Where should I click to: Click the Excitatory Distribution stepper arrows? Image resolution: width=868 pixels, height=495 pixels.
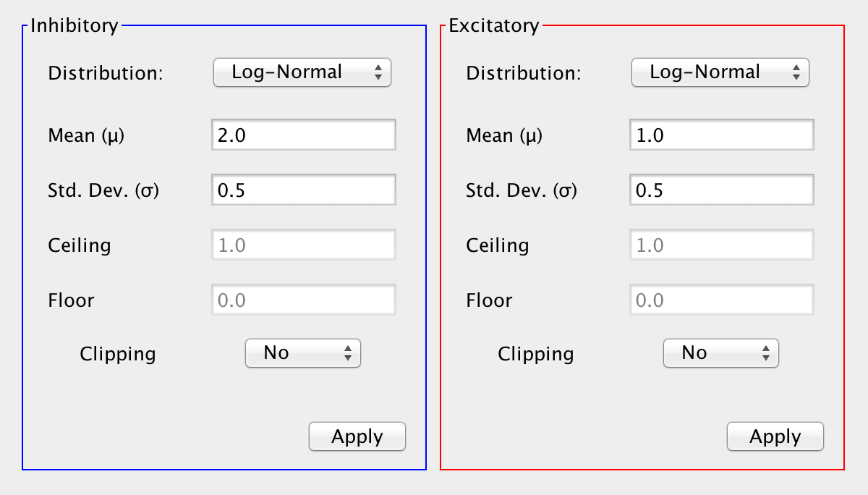(796, 72)
